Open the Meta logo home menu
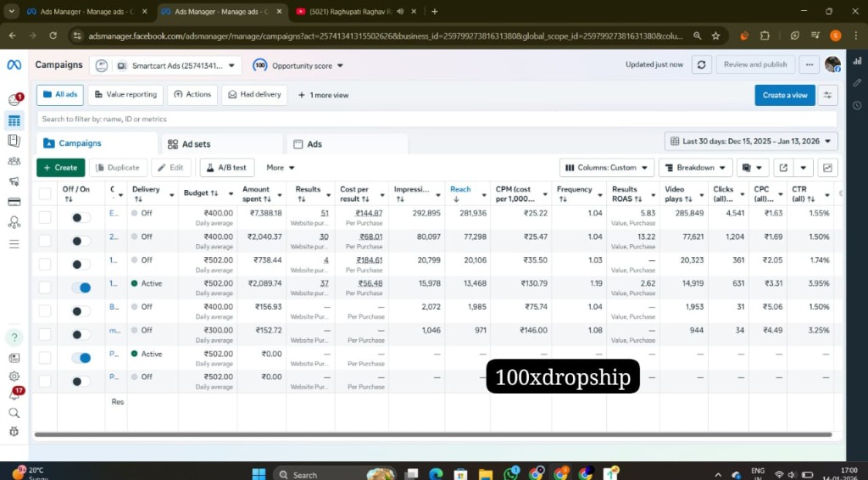Image resolution: width=868 pixels, height=480 pixels. (14, 64)
